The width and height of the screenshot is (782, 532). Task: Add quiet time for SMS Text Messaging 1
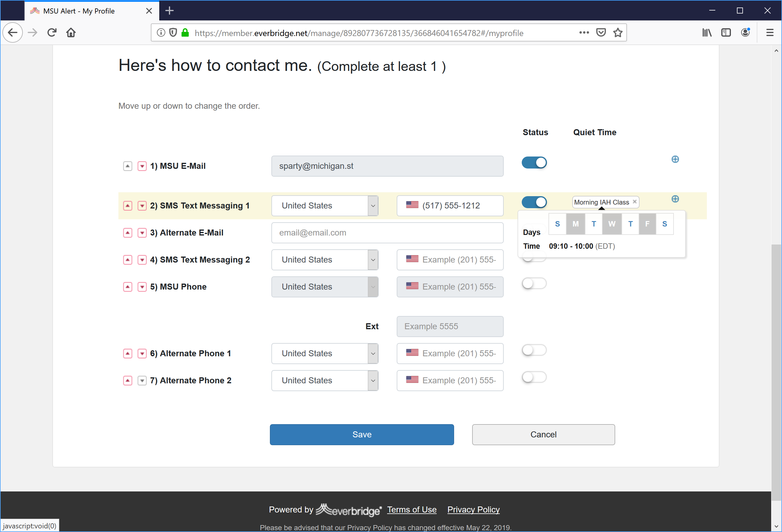(x=675, y=199)
